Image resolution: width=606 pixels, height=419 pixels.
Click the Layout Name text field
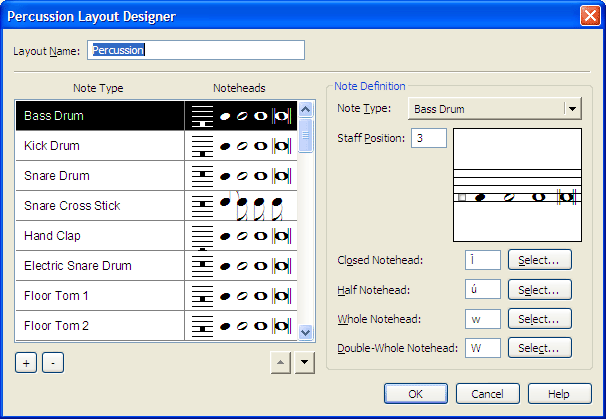pyautogui.click(x=196, y=50)
